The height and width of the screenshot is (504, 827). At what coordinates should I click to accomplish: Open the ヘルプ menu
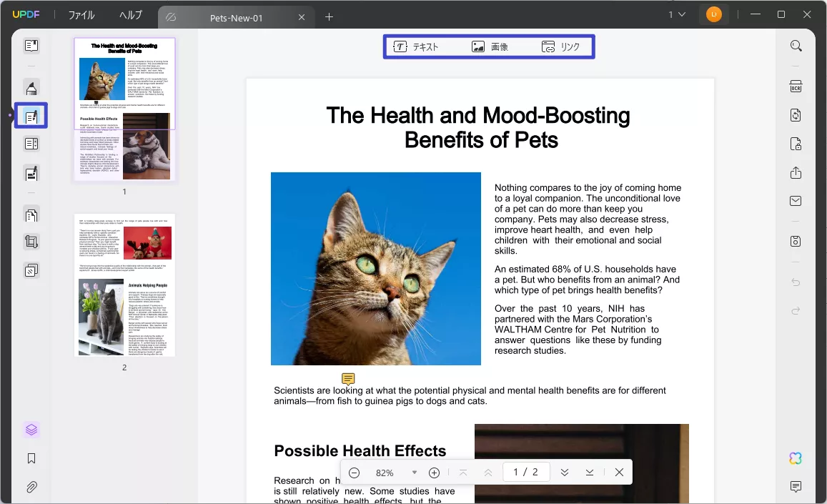pos(131,15)
